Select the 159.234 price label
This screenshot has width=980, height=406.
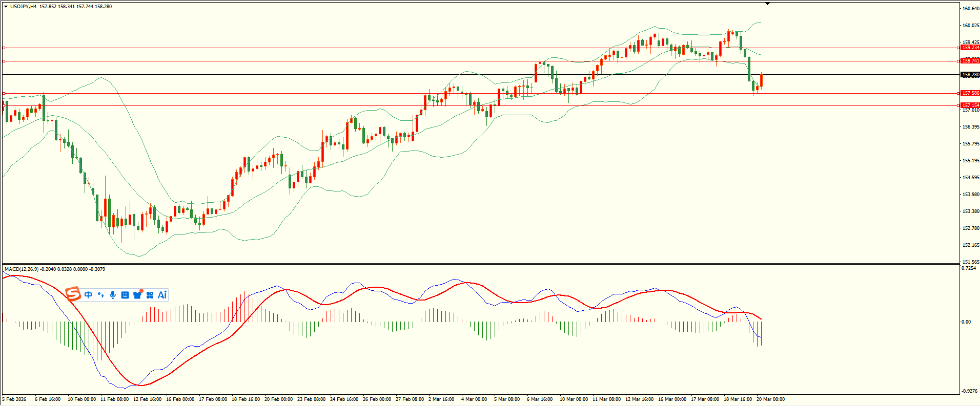tap(970, 48)
